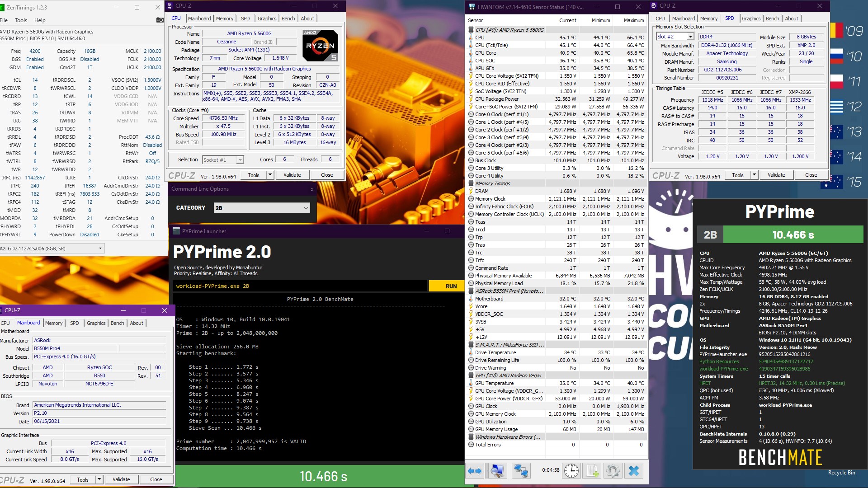
Task: Click the HWiNFO64 title bar app icon
Action: pyautogui.click(x=472, y=7)
